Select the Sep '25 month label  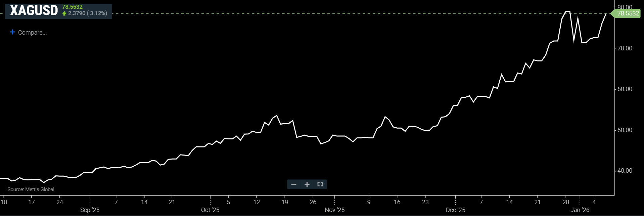click(x=90, y=210)
